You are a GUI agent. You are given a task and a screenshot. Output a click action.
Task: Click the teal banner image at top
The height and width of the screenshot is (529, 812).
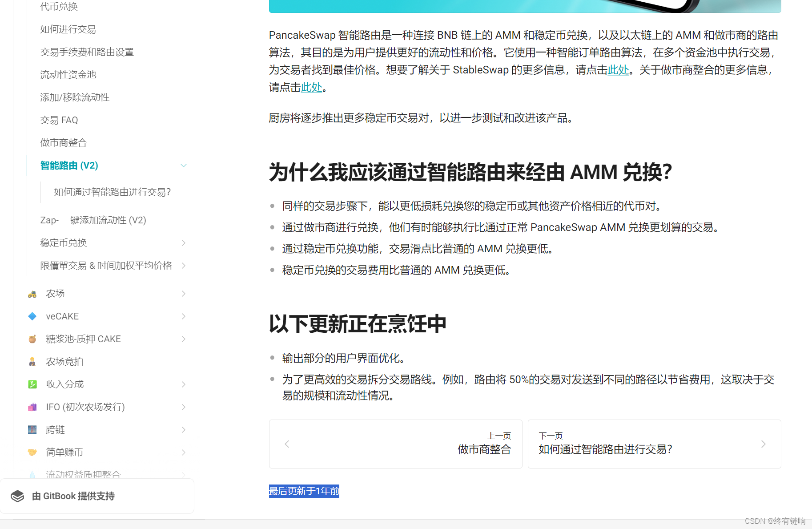coord(525,6)
